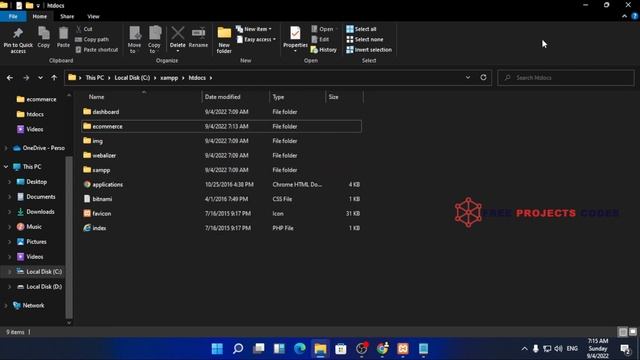
Task: Click Local Disk (C:) breadcrumb segment
Action: (132, 78)
